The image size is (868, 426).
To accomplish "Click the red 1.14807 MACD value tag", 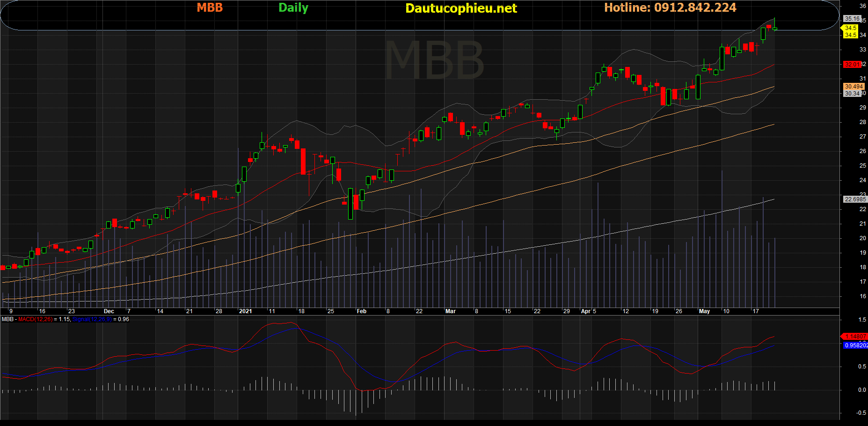I will tap(855, 337).
